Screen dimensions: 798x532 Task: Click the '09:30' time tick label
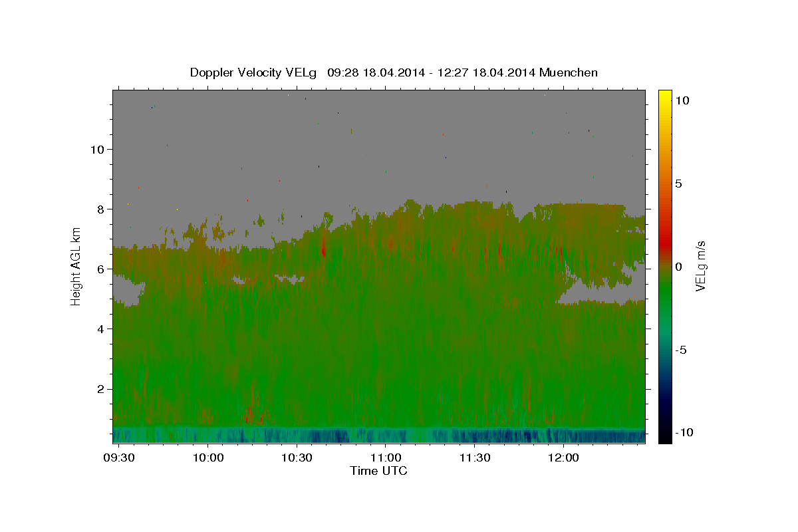(x=120, y=458)
